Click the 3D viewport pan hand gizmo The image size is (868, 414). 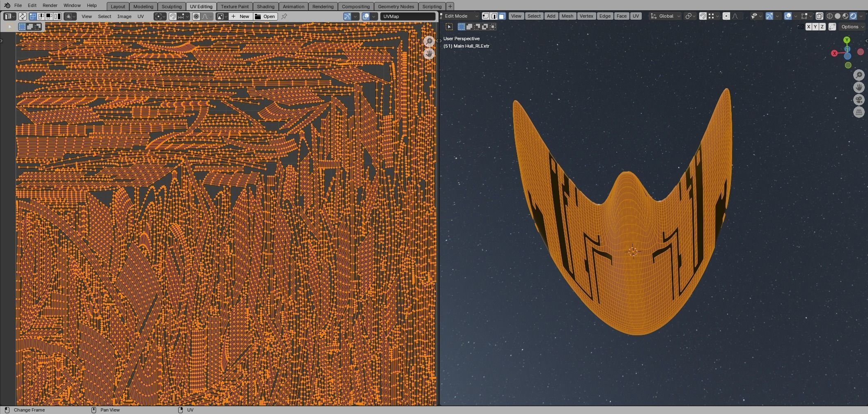point(859,87)
